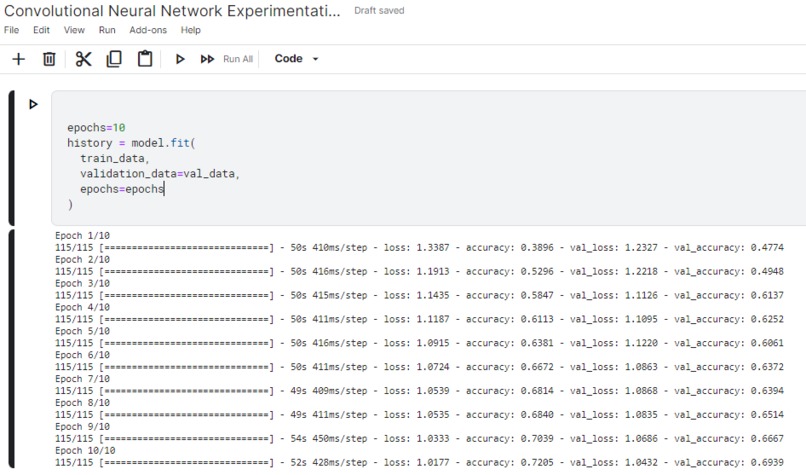Click the epochs=10 code line
The width and height of the screenshot is (806, 475).
click(96, 127)
